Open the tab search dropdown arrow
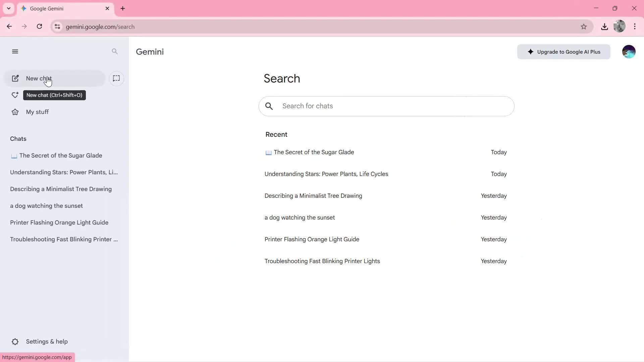Viewport: 644px width, 362px height. 9,8
